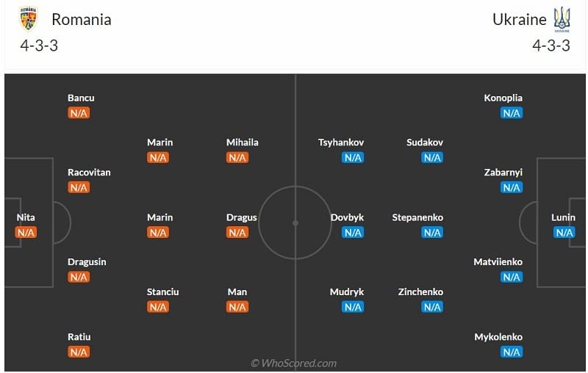This screenshot has height=373, width=588.
Task: Select Racovitan in Romania's defense
Action: tap(89, 173)
